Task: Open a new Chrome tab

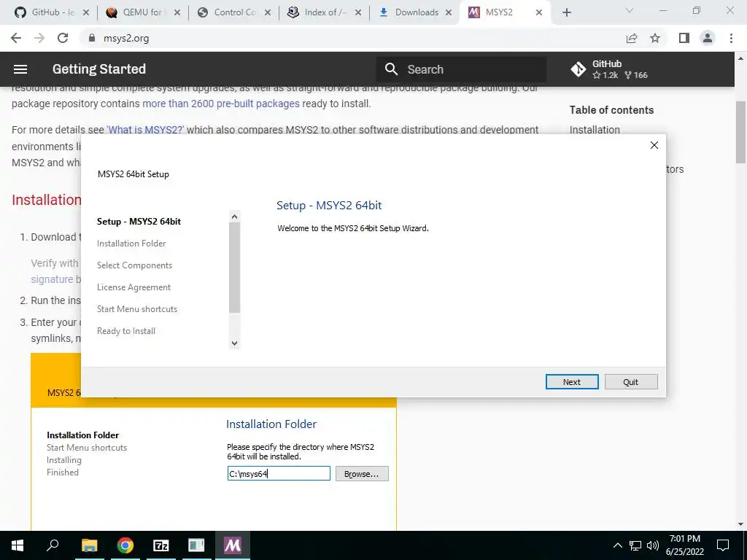Action: (566, 13)
